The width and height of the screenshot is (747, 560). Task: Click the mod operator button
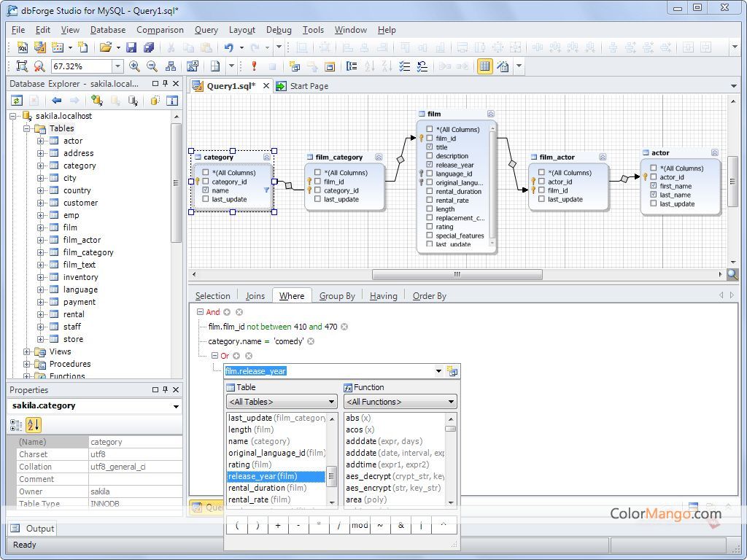[x=360, y=525]
